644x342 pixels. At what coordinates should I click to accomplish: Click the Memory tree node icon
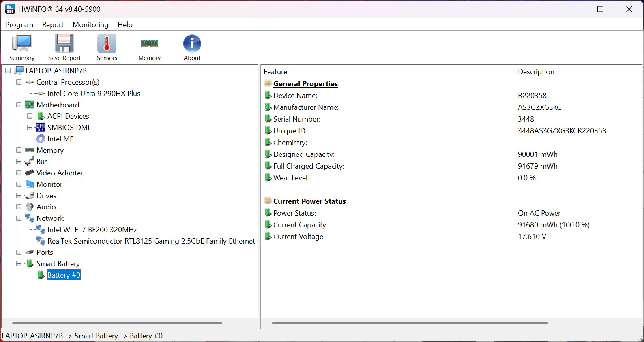coord(30,150)
